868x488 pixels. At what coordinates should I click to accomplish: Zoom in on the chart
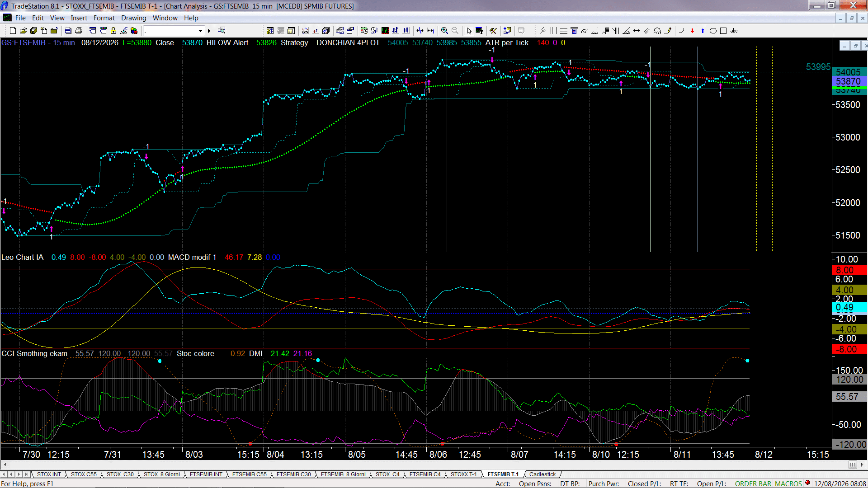445,31
